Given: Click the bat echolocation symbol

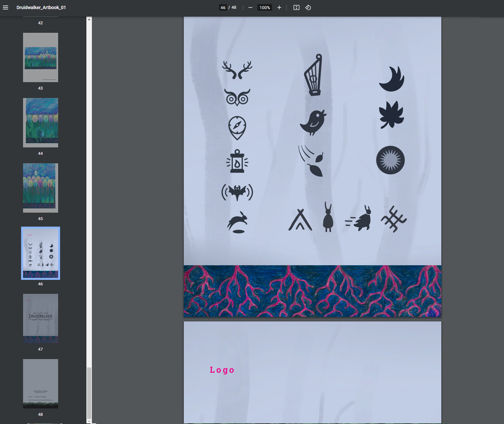Looking at the screenshot, I should [237, 192].
